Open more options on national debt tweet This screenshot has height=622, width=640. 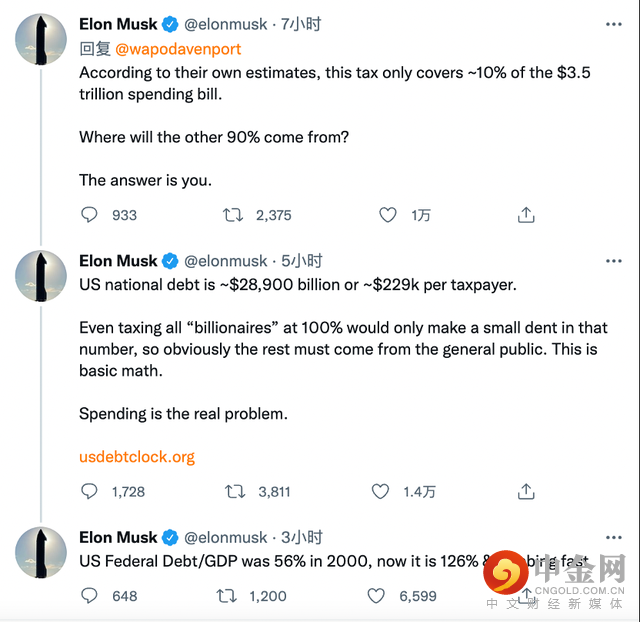tap(613, 261)
